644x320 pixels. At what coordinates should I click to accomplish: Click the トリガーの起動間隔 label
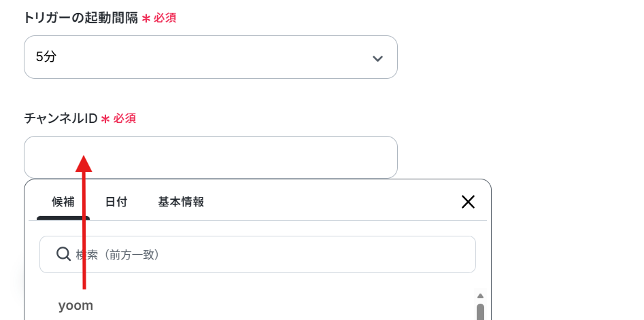click(81, 18)
